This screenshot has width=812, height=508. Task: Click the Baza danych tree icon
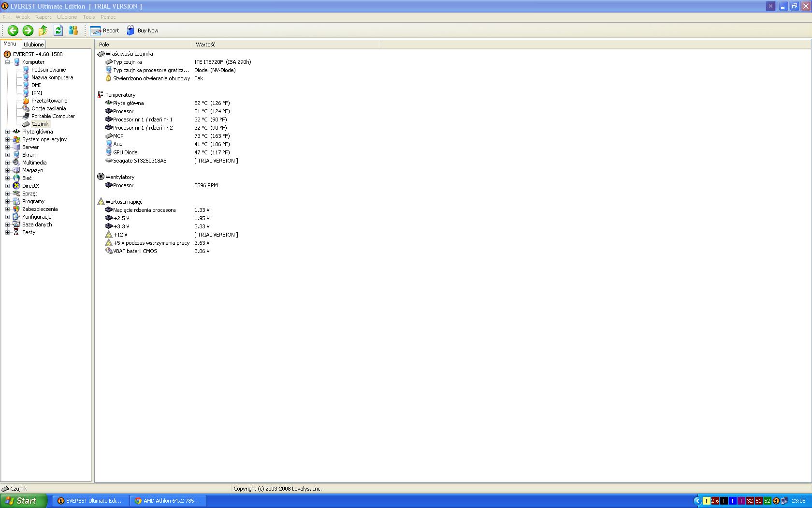pos(16,224)
